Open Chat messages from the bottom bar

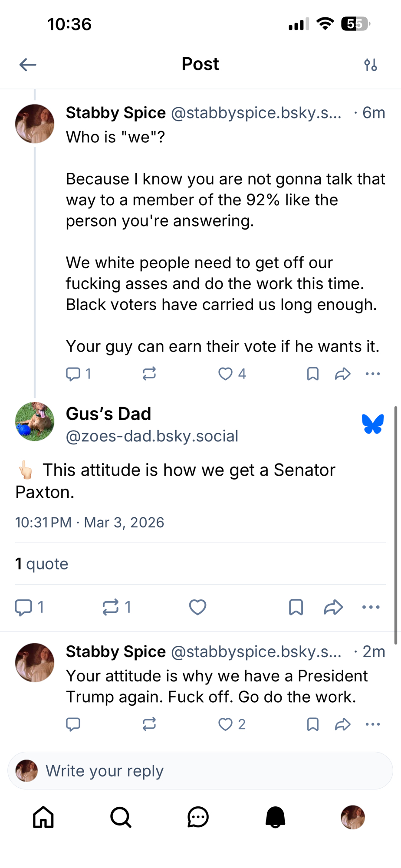198,817
